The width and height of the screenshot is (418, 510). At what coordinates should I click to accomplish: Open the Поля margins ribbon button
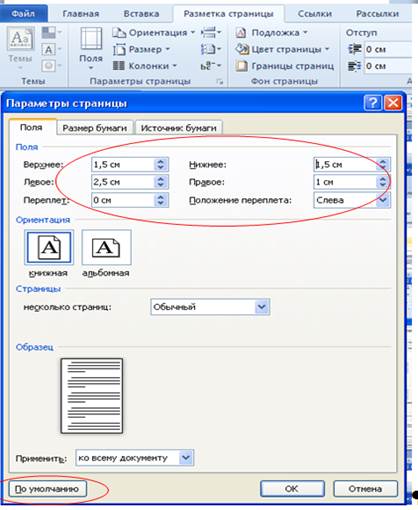(91, 49)
